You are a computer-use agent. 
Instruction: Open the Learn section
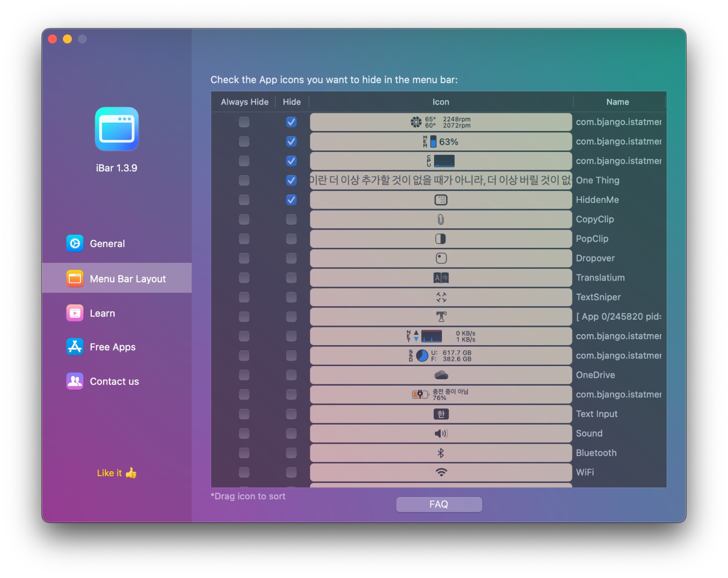click(x=117, y=313)
